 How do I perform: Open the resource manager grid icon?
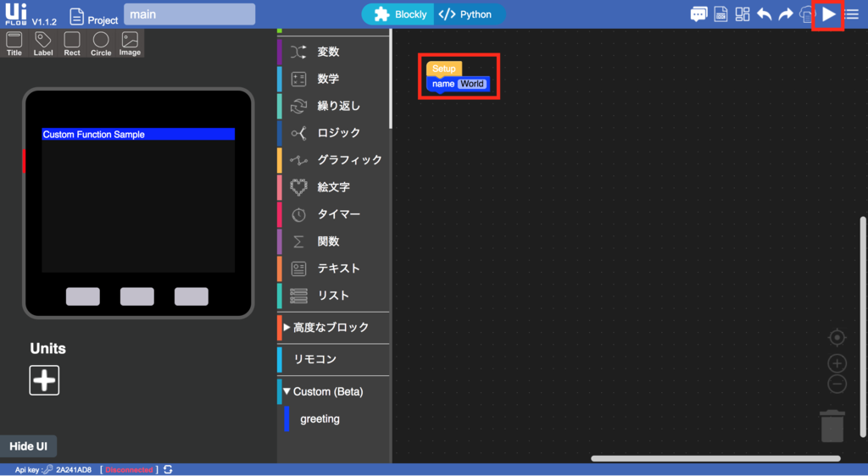coord(743,14)
